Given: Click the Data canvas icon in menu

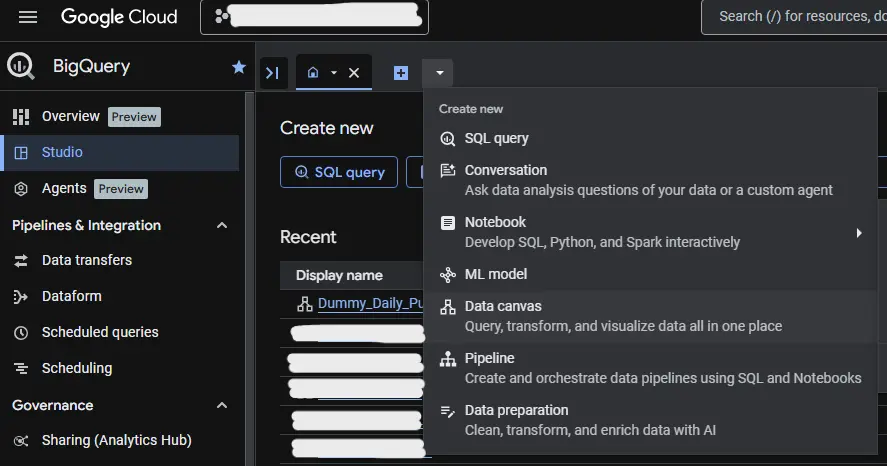Looking at the screenshot, I should [x=447, y=307].
